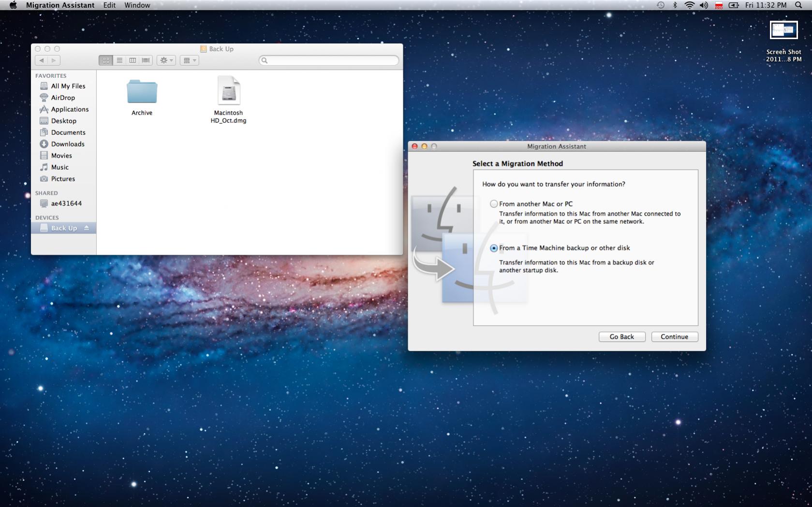This screenshot has width=812, height=507.
Task: Open Downloads in Finder sidebar
Action: (63, 144)
